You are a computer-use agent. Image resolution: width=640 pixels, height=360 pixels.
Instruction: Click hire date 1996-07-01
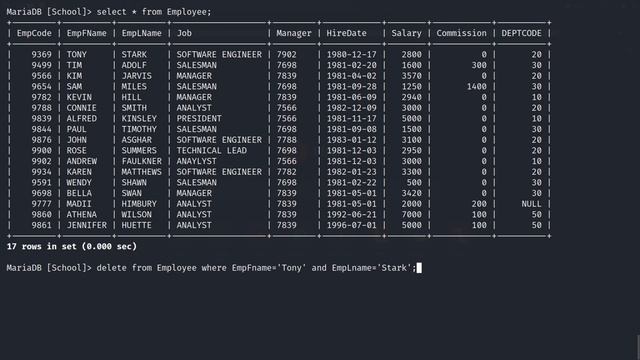(351, 225)
